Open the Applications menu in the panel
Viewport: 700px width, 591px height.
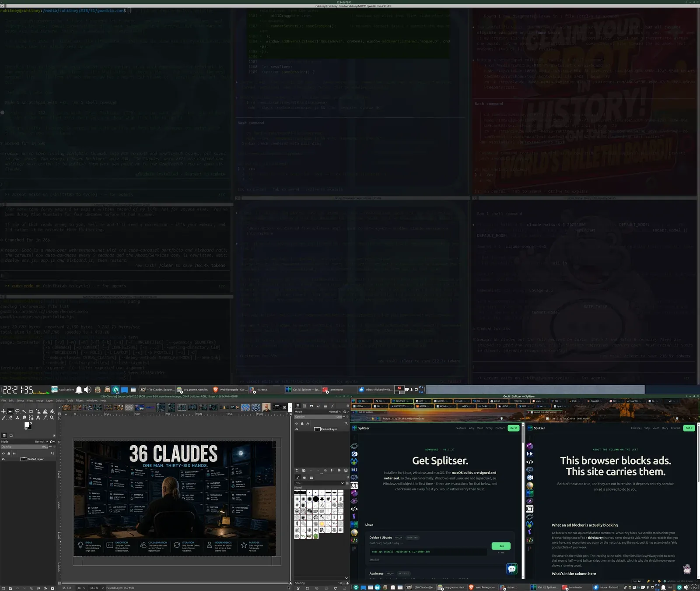pyautogui.click(x=63, y=390)
